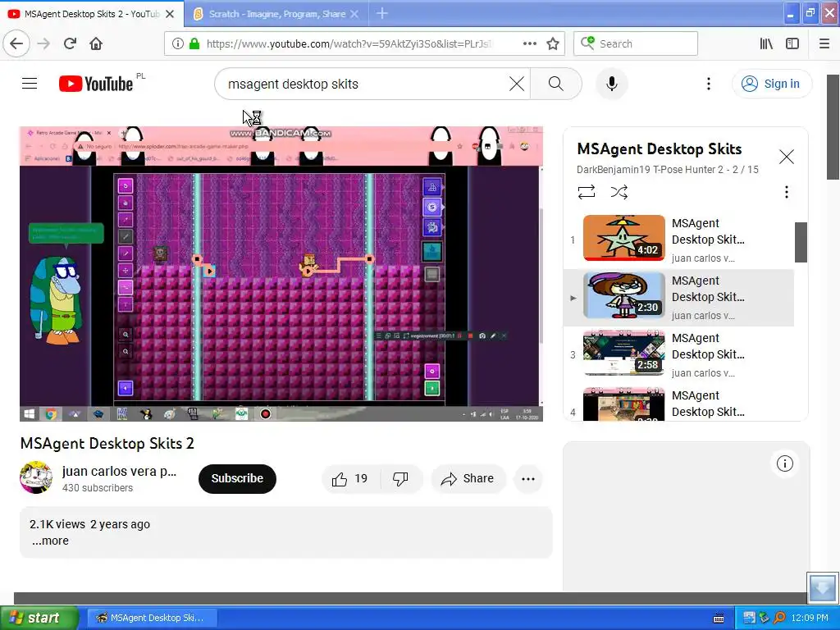
Task: Open YouTube settings three-dot menu
Action: pyautogui.click(x=708, y=84)
